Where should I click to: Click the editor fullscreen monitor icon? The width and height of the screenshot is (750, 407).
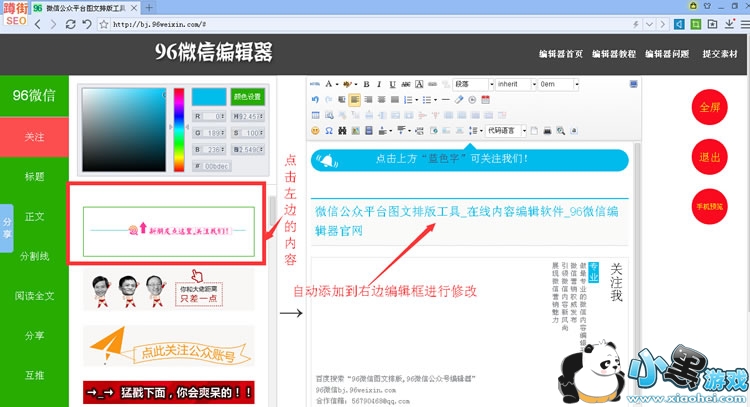(633, 84)
